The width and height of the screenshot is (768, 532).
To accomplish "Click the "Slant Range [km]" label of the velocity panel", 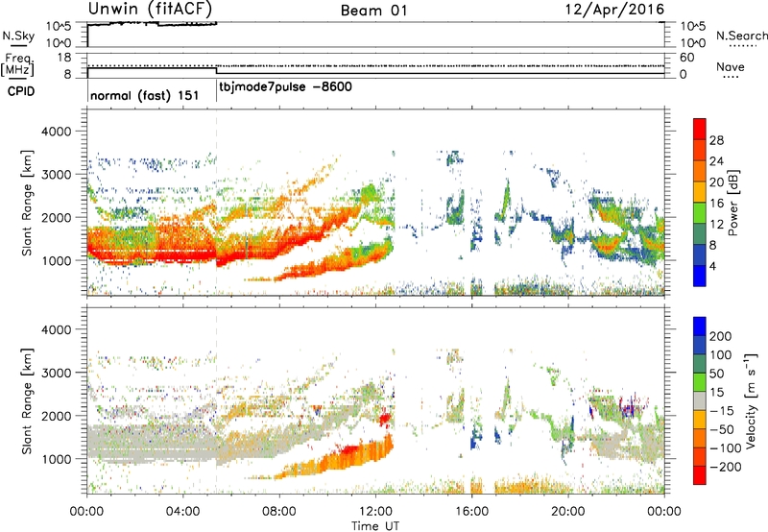I will tap(27, 401).
